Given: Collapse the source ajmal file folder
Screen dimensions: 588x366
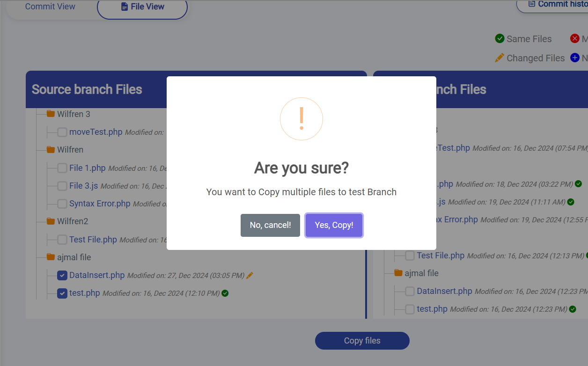Looking at the screenshot, I should coord(51,257).
